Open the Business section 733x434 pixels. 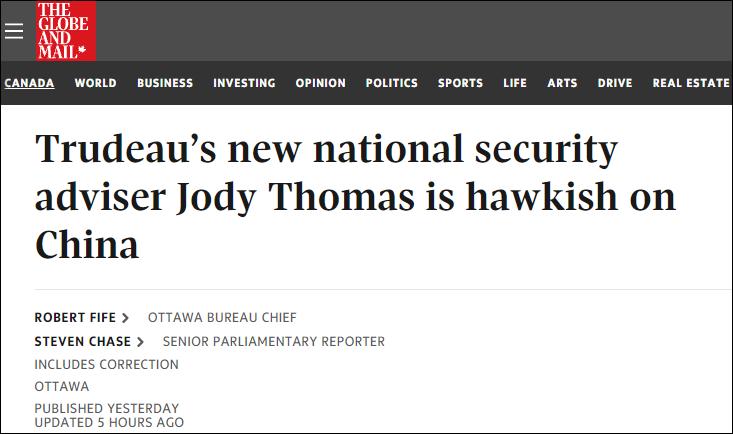tap(165, 83)
